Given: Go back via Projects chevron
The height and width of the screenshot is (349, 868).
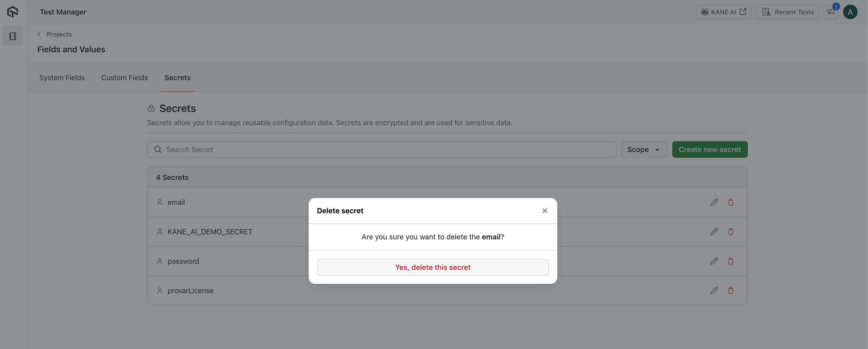Looking at the screenshot, I should 39,34.
